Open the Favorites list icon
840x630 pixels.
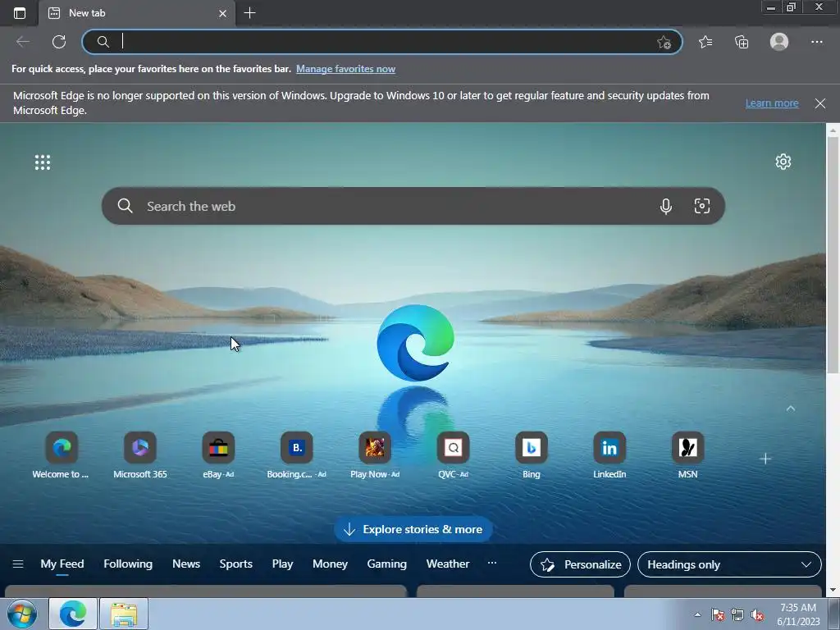[705, 42]
